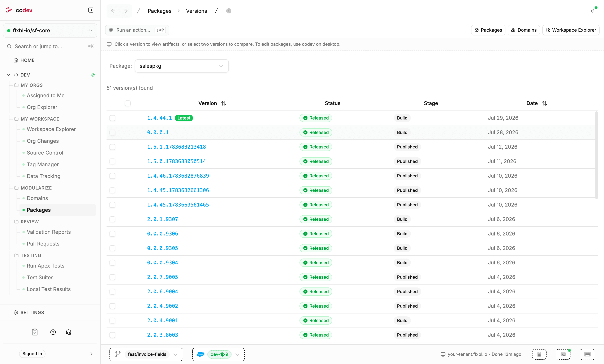Select checkbox for 1.5.1.1783683213418
Image resolution: width=604 pixels, height=364 pixels.
(x=112, y=147)
